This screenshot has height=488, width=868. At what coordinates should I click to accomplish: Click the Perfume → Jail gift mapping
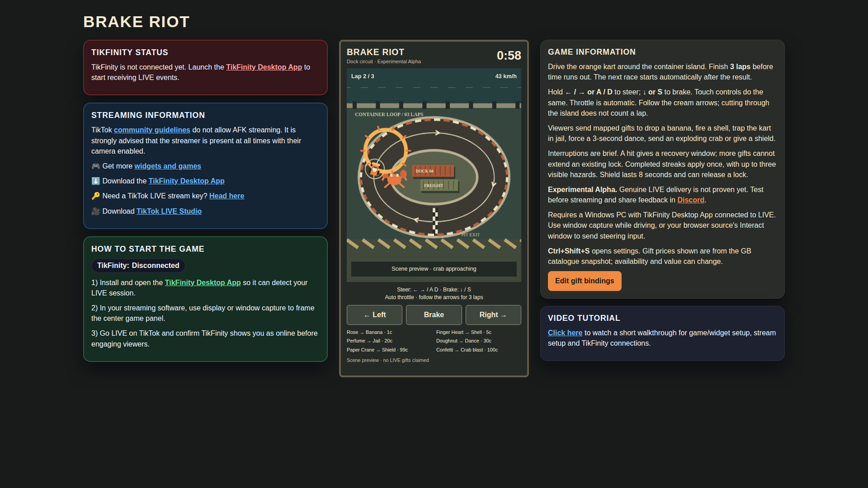click(x=369, y=341)
